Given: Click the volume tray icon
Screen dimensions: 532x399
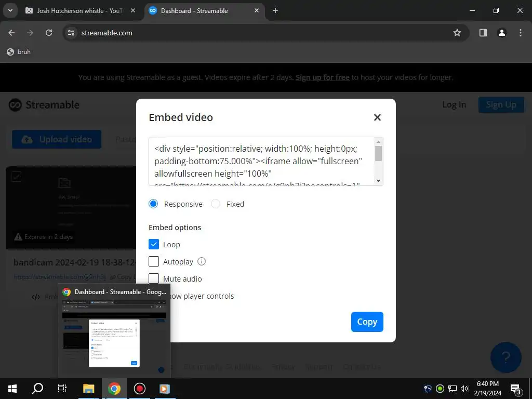Looking at the screenshot, I should click(464, 389).
